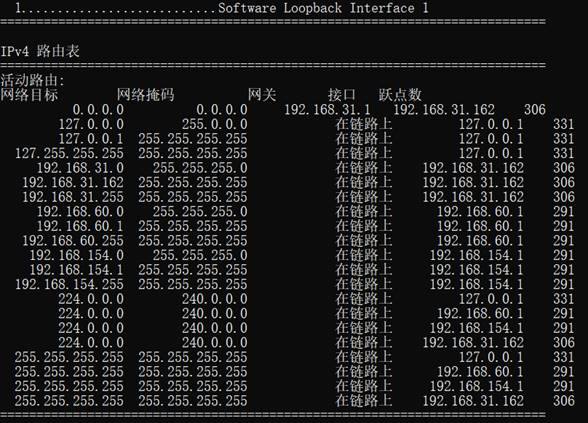Click the metric value 306 in first route
This screenshot has width=588, height=423.
[534, 110]
